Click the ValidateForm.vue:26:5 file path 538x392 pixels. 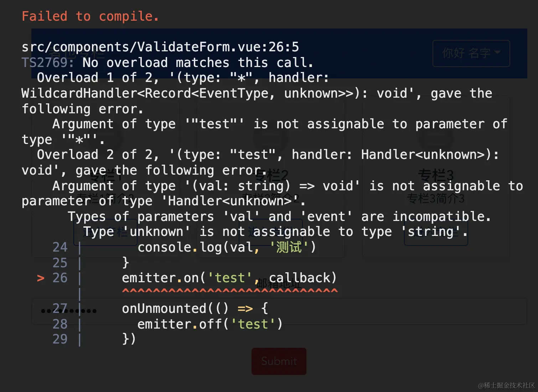(160, 47)
